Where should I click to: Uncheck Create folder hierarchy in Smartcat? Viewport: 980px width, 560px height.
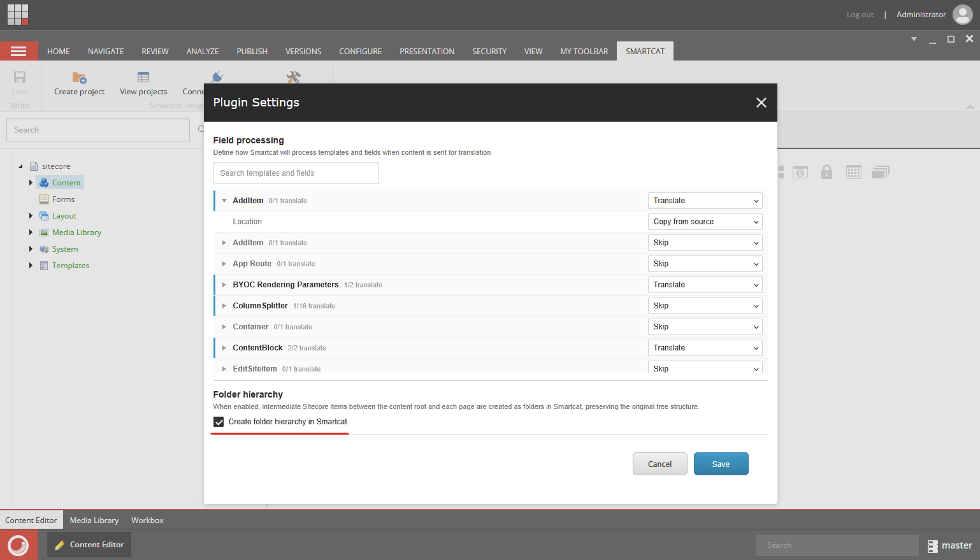pyautogui.click(x=219, y=422)
